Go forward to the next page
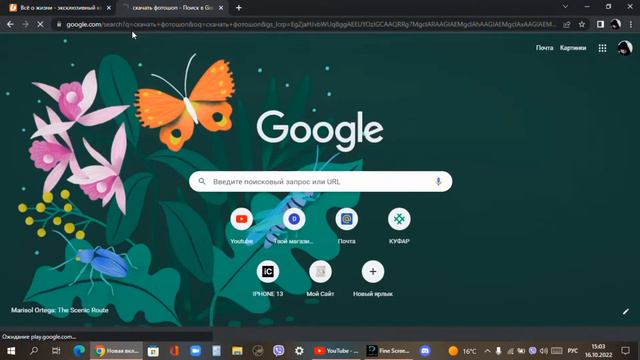This screenshot has width=640, height=360. click(25, 24)
